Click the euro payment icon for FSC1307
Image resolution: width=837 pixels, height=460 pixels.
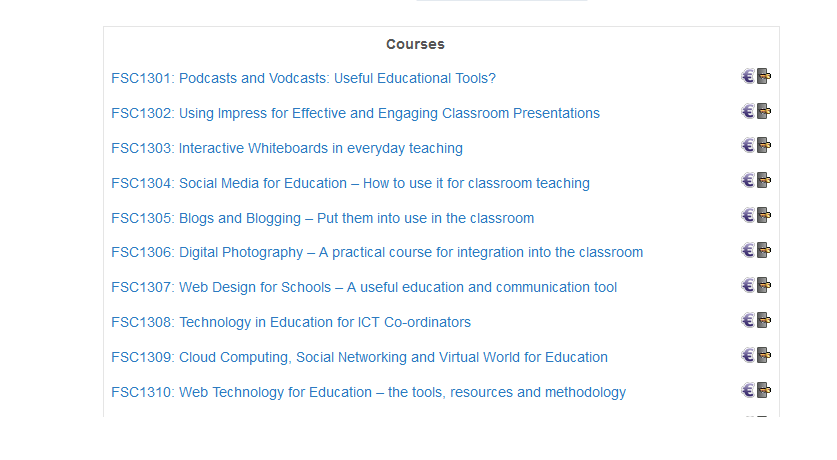(x=748, y=286)
